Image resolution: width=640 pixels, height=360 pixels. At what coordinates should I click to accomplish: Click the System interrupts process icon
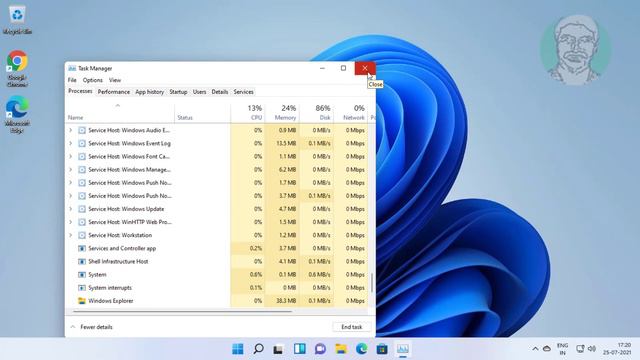[x=82, y=288]
